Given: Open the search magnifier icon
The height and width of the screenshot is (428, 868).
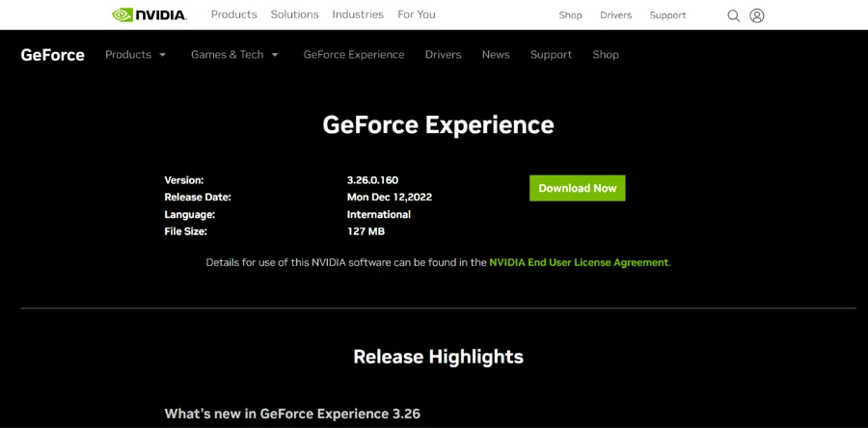Looking at the screenshot, I should click(x=734, y=15).
